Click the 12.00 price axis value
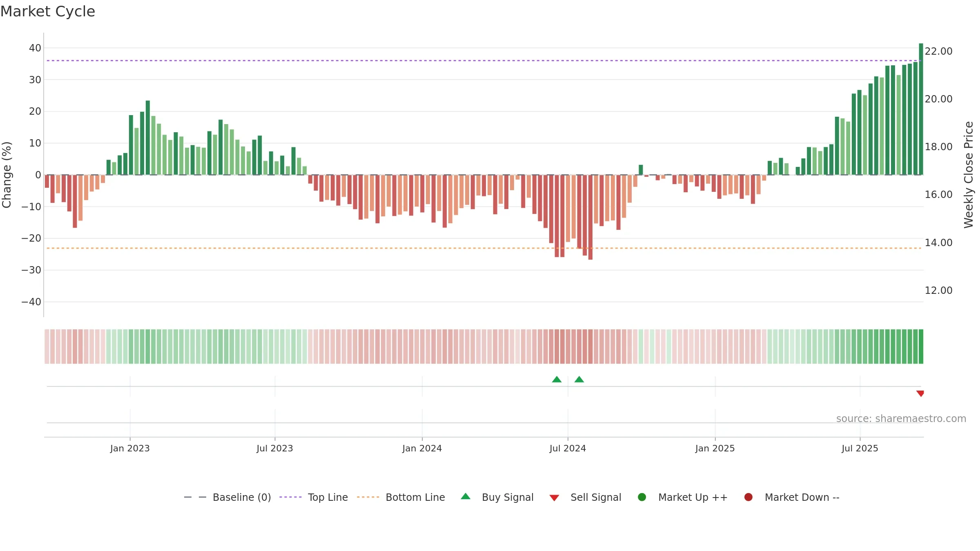Image resolution: width=980 pixels, height=551 pixels. 938,291
